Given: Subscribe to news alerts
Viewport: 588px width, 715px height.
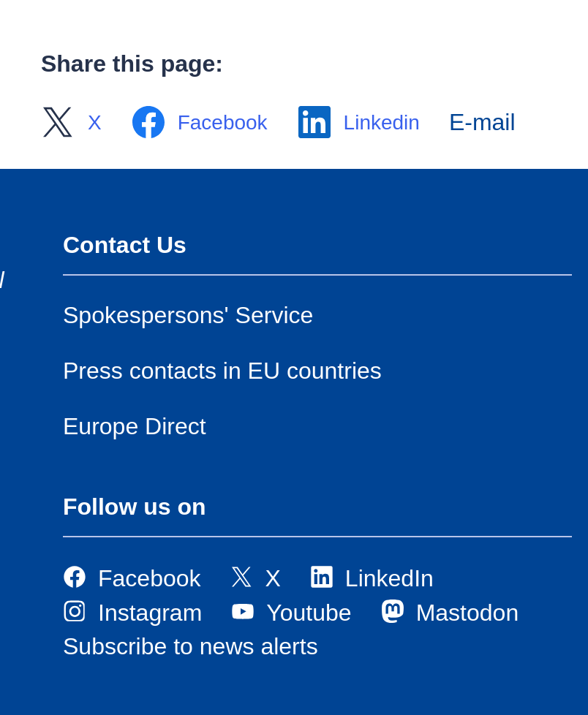Looking at the screenshot, I should [x=190, y=646].
